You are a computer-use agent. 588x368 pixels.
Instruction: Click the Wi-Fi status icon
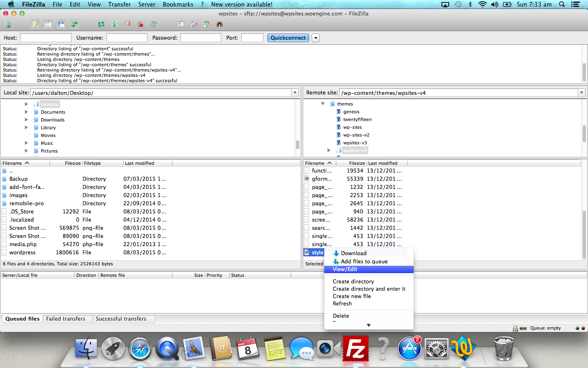coord(482,4)
